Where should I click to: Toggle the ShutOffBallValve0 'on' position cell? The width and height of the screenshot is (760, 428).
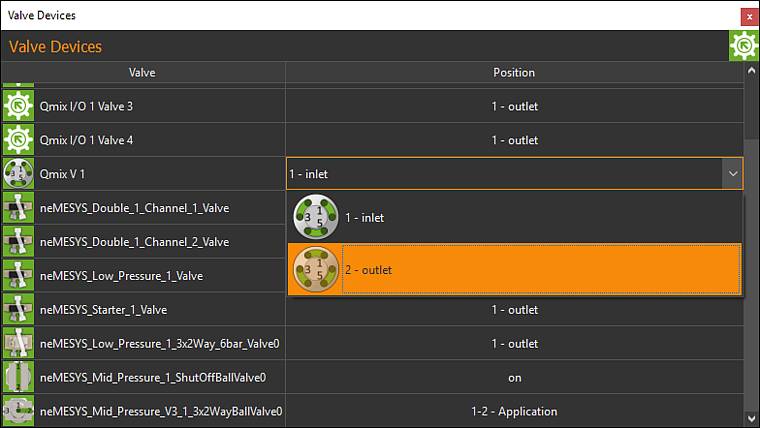[x=514, y=377]
